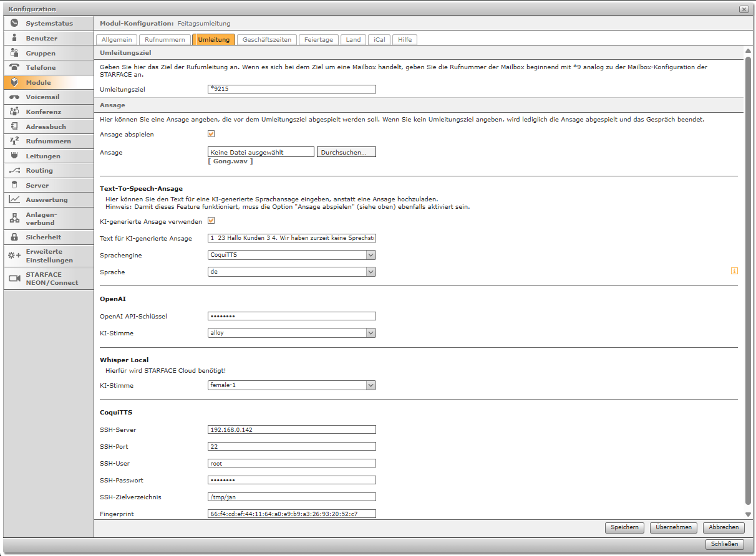
Task: Click the Speichern button
Action: 624,527
